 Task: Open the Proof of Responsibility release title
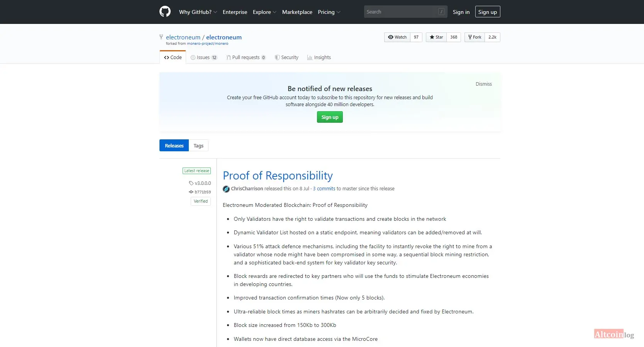(278, 176)
